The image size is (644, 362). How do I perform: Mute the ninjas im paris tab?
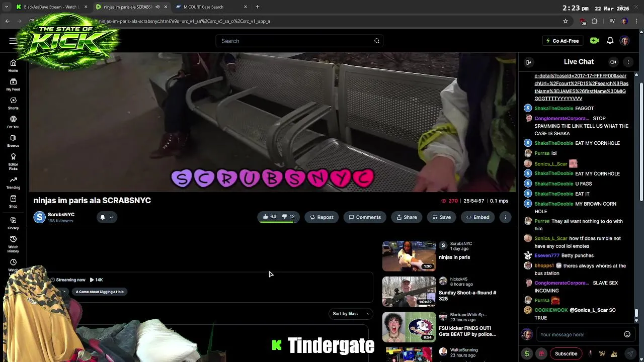pos(157,7)
